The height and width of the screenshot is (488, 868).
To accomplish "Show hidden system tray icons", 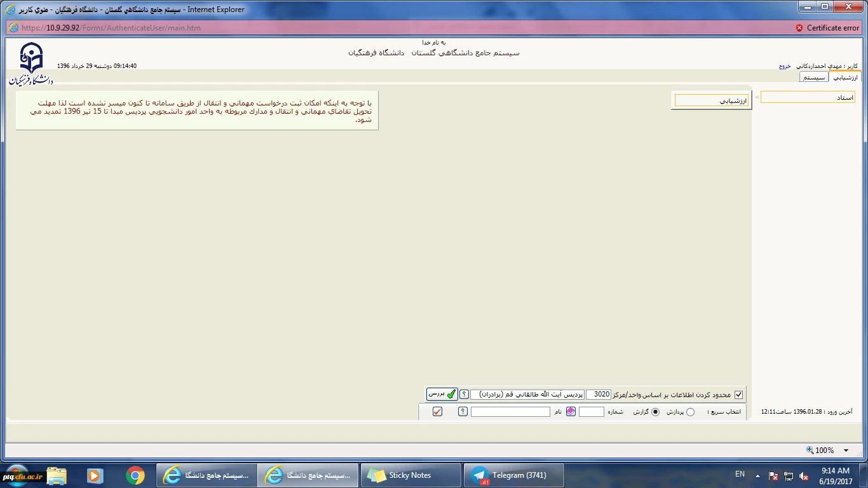I will tap(757, 475).
